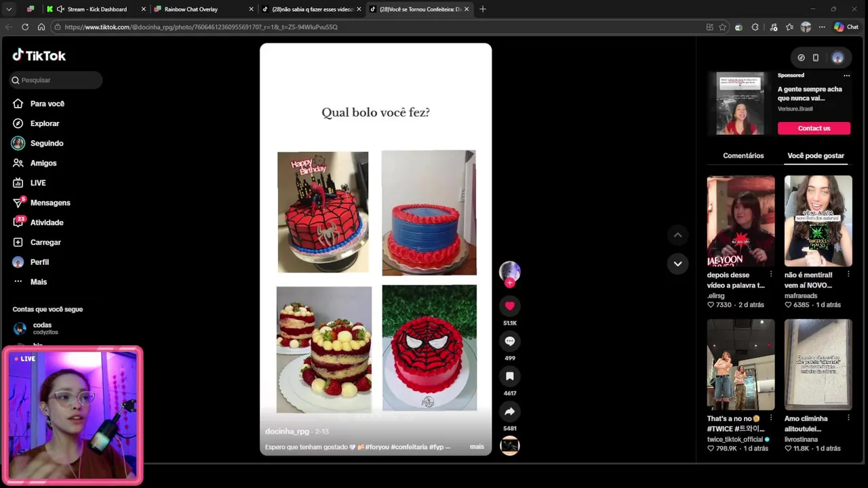Switch to the Comentários tab

(743, 156)
